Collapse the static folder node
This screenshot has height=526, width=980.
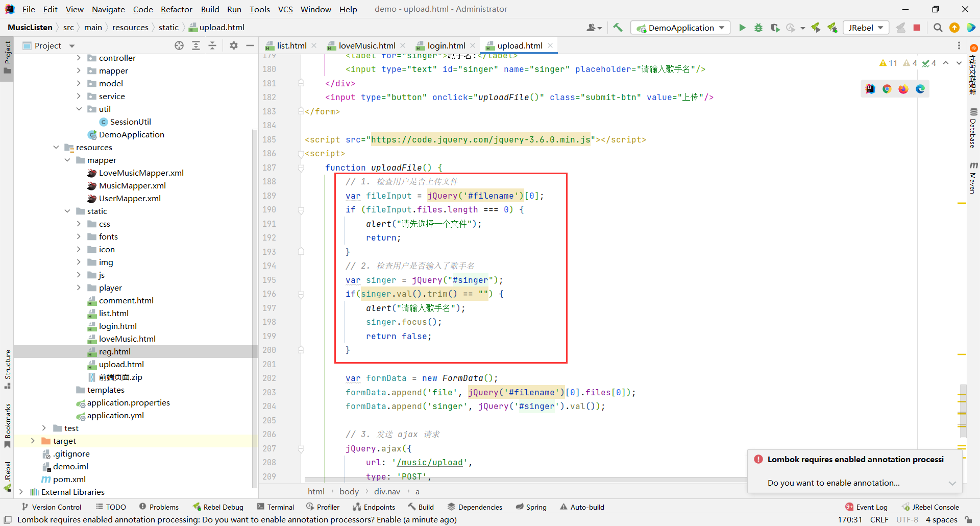(x=67, y=211)
